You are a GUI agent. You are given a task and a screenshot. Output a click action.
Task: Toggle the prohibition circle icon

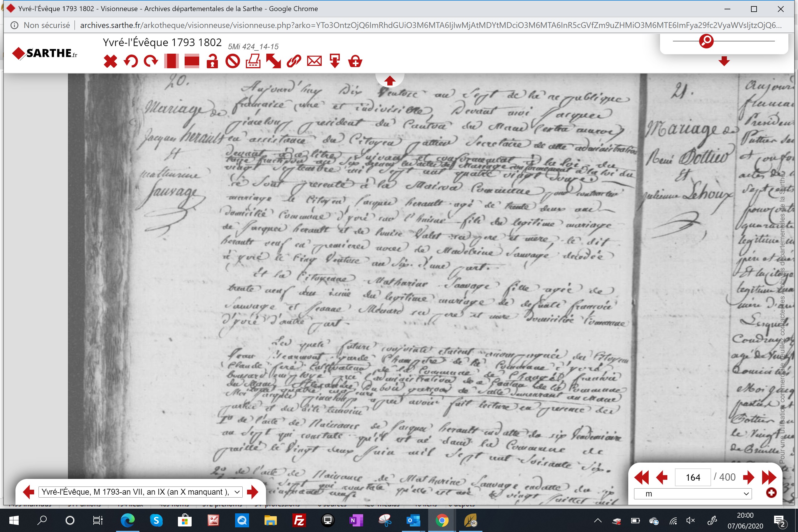coord(233,62)
